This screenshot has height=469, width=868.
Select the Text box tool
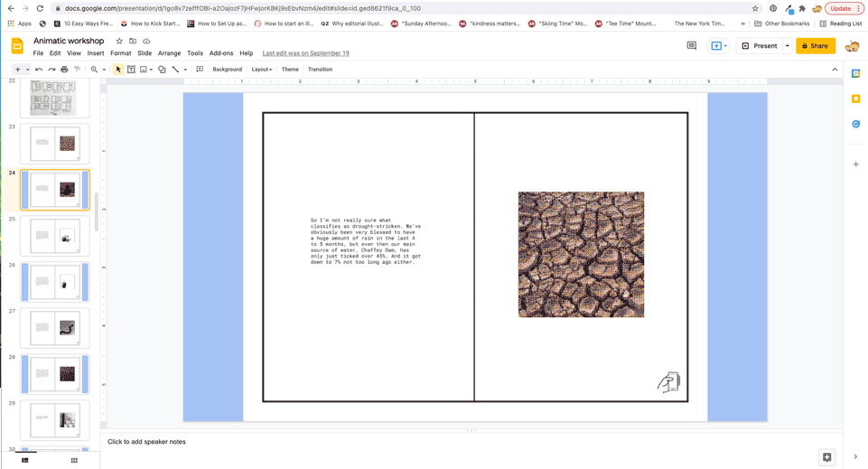131,70
